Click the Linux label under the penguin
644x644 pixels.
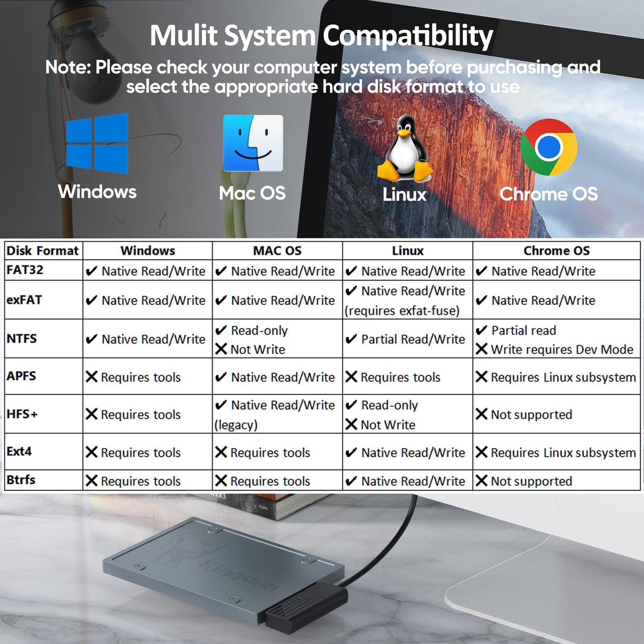point(404,195)
